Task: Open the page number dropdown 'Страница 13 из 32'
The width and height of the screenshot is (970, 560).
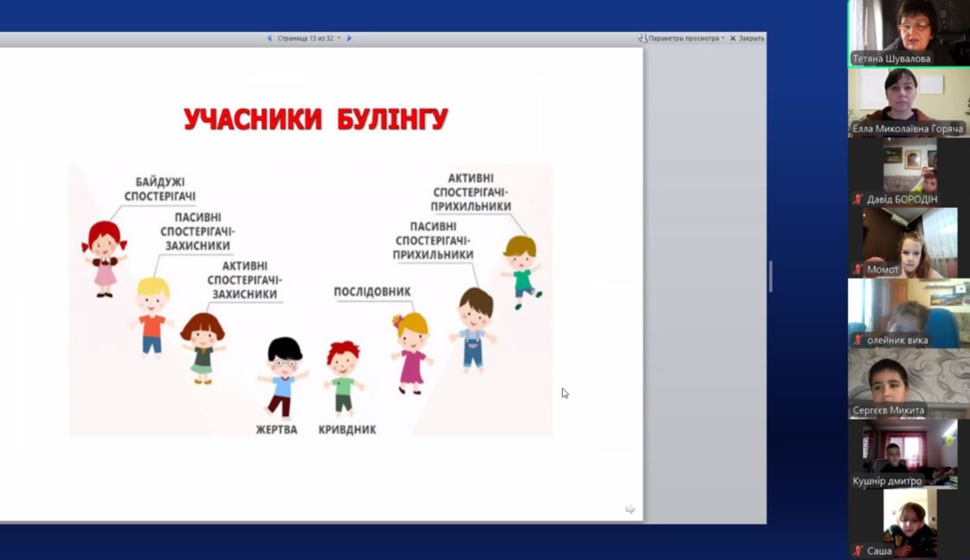Action: [x=309, y=38]
